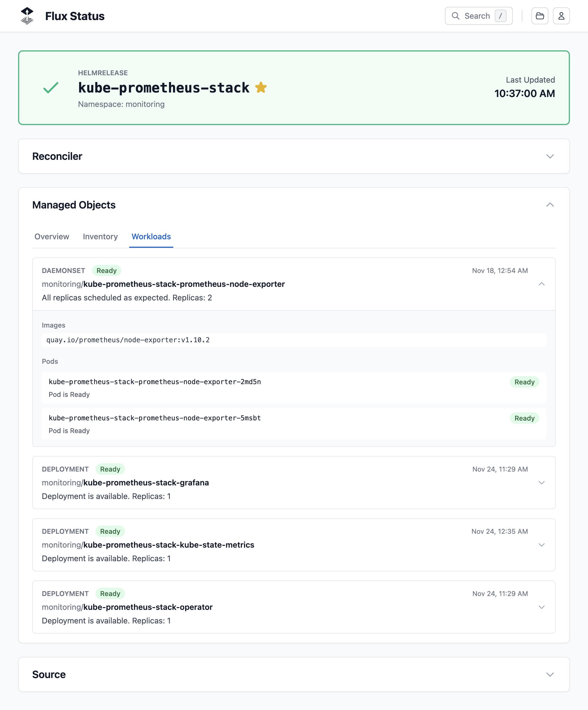Image resolution: width=588 pixels, height=710 pixels.
Task: Click the user profile icon
Action: pos(561,16)
